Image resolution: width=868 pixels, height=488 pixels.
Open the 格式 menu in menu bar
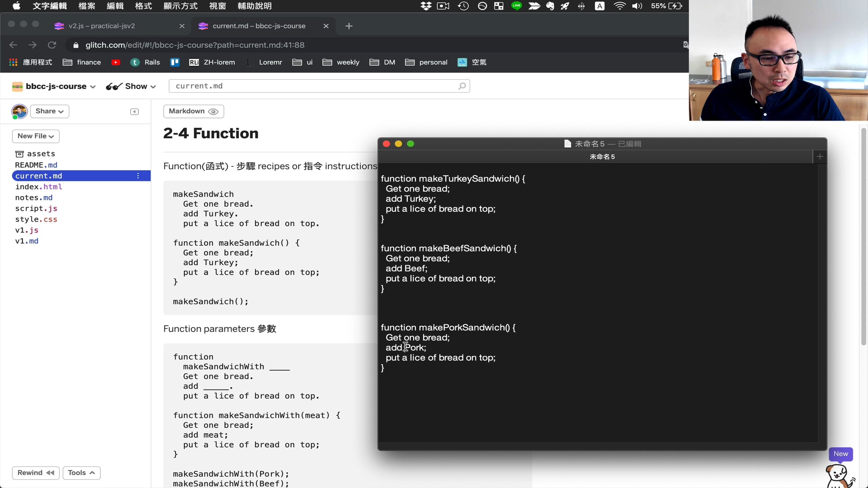tap(143, 6)
